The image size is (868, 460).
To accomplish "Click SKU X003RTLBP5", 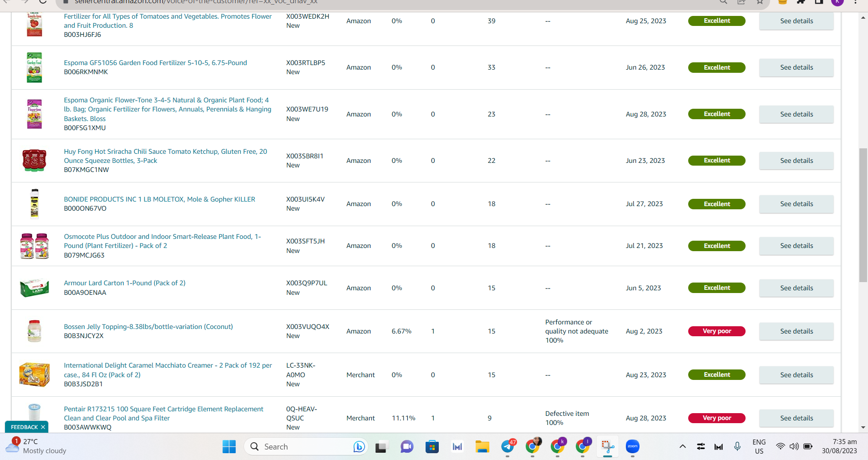I will pyautogui.click(x=306, y=63).
